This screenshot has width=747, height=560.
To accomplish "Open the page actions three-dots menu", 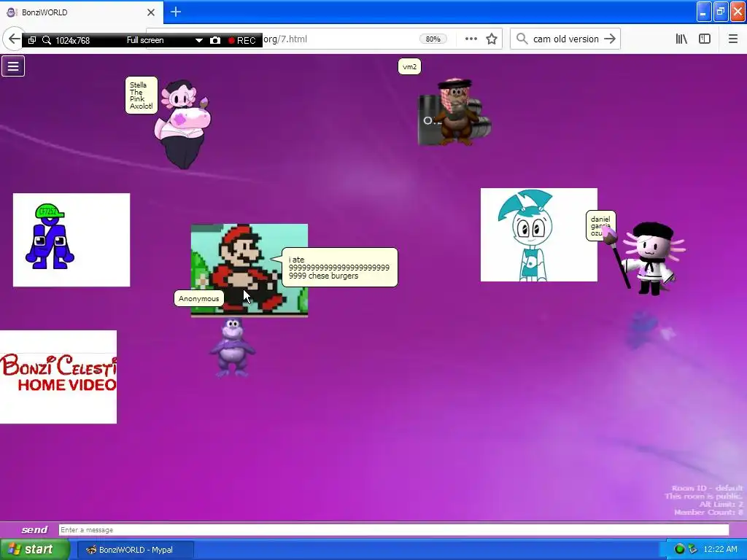I will click(x=471, y=39).
